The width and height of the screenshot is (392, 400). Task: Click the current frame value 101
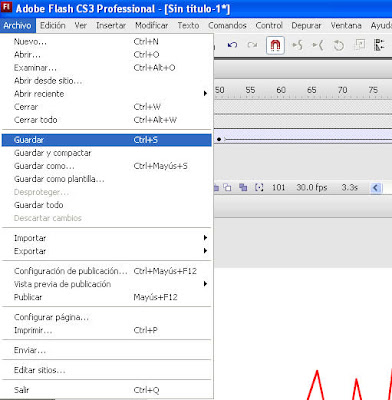[279, 188]
